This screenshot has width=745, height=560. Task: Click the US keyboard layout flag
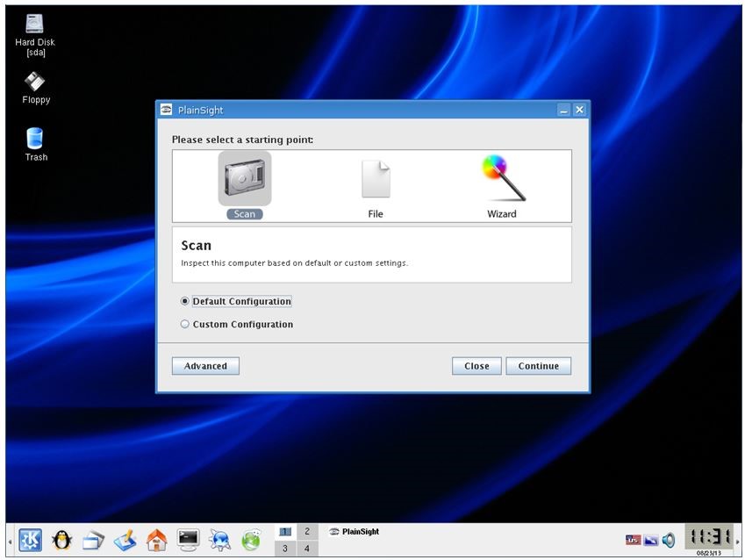click(633, 540)
